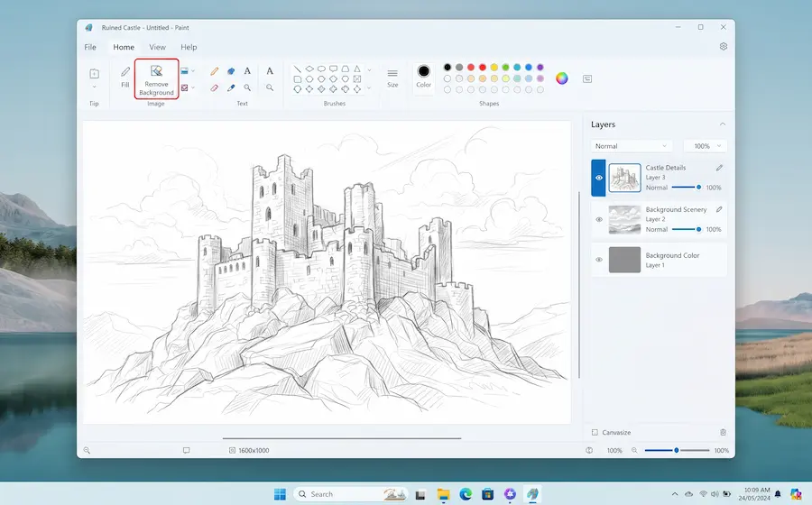Select the rounded square shape
The image size is (812, 505).
(x=297, y=79)
